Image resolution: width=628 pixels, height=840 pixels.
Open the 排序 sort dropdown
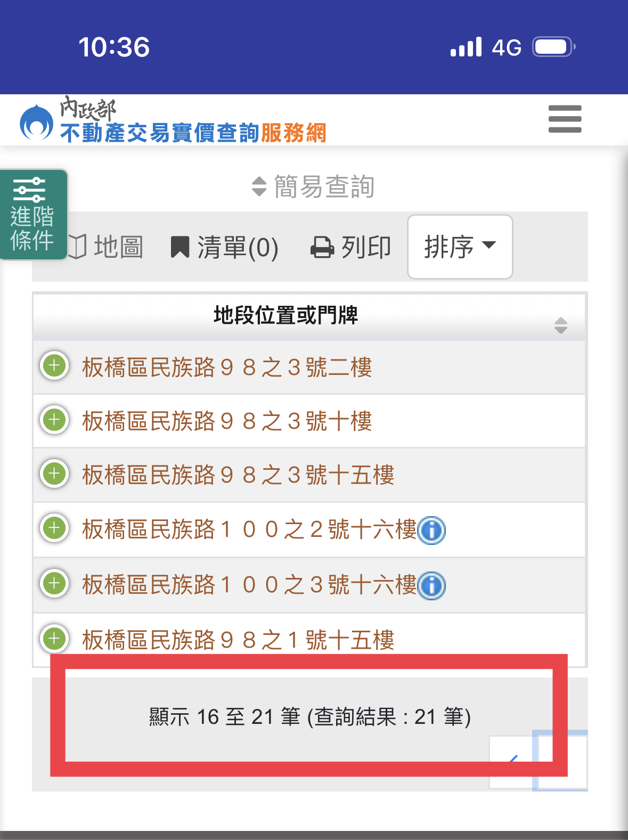point(460,247)
